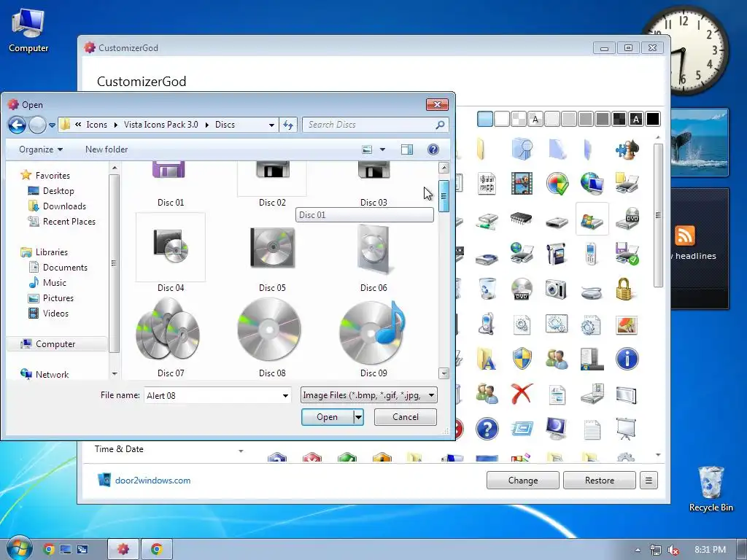Click the Chrome taskbar button

(156, 550)
